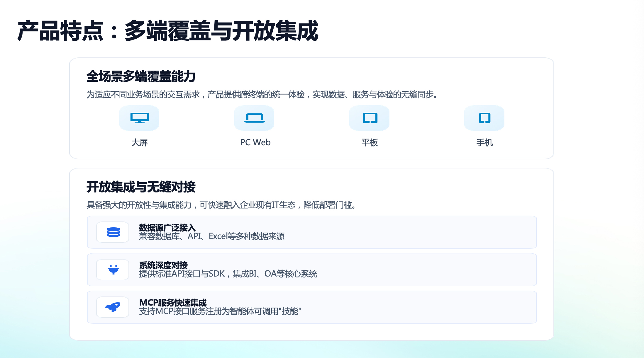Click the description mentioning Excel data sources
The image size is (644, 358).
[x=212, y=236]
